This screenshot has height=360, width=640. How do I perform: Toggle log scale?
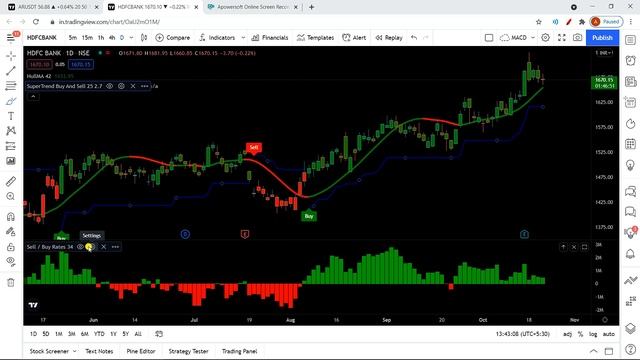593,334
